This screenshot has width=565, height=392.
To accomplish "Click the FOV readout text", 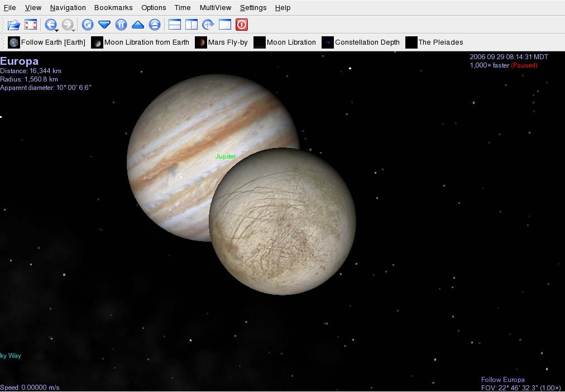I will [x=521, y=388].
